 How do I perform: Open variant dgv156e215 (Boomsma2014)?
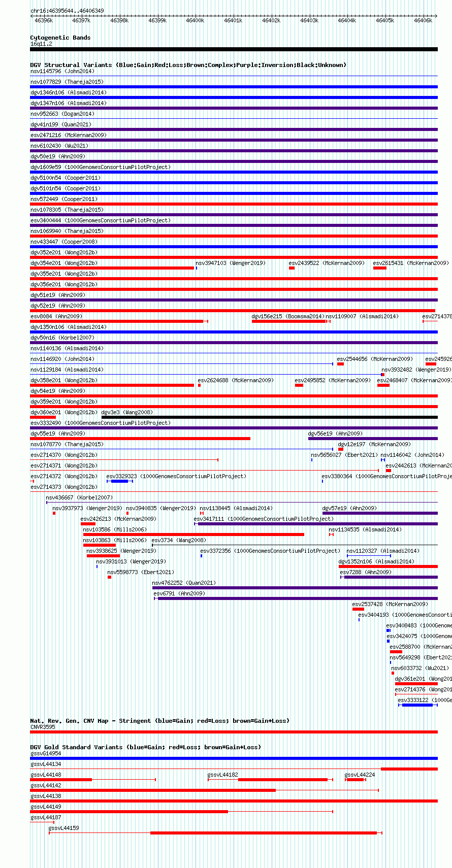(x=288, y=316)
